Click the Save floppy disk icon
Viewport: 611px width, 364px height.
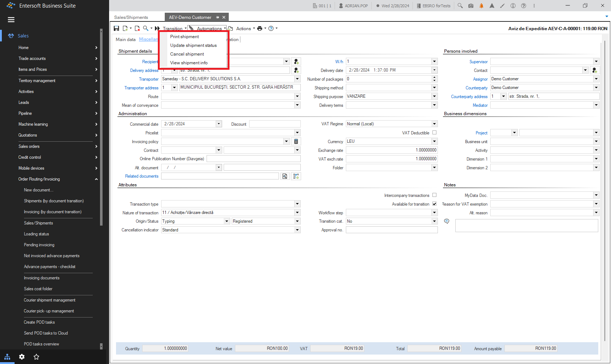(x=116, y=28)
